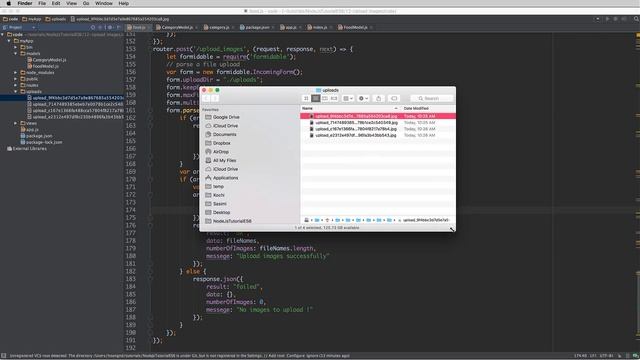
Task: Click the IDE search everywhere magnifier icon
Action: click(x=636, y=19)
